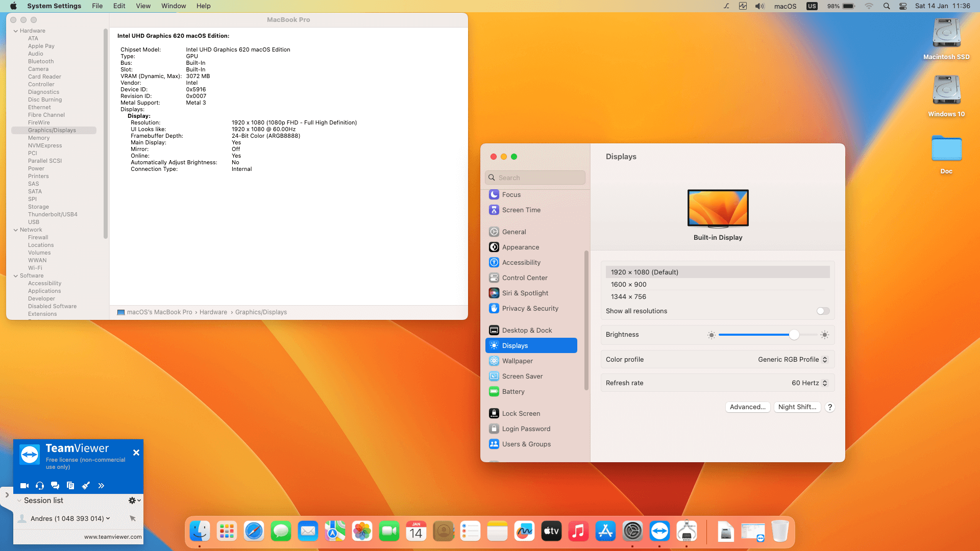
Task: Select the 1600 × 900 resolution
Action: point(629,285)
